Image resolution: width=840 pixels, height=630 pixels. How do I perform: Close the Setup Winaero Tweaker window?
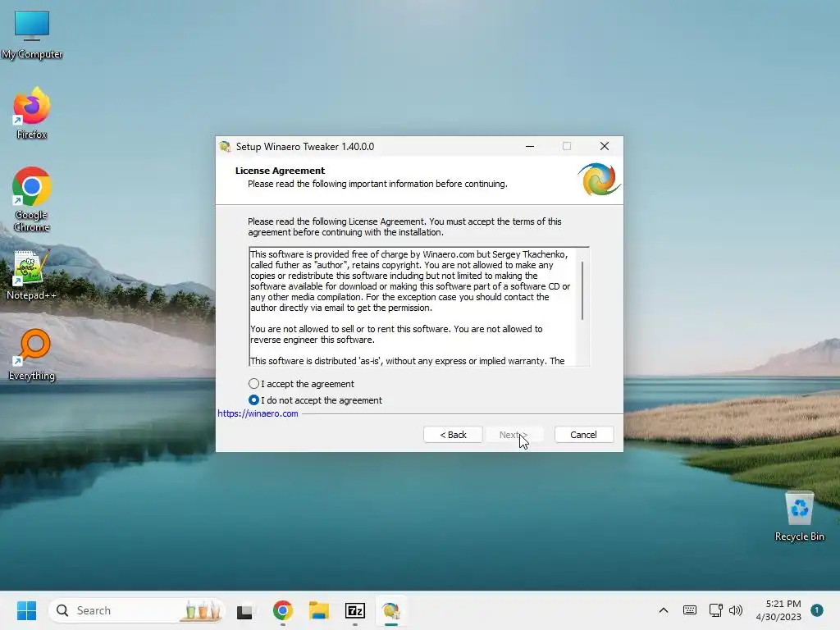pos(605,146)
